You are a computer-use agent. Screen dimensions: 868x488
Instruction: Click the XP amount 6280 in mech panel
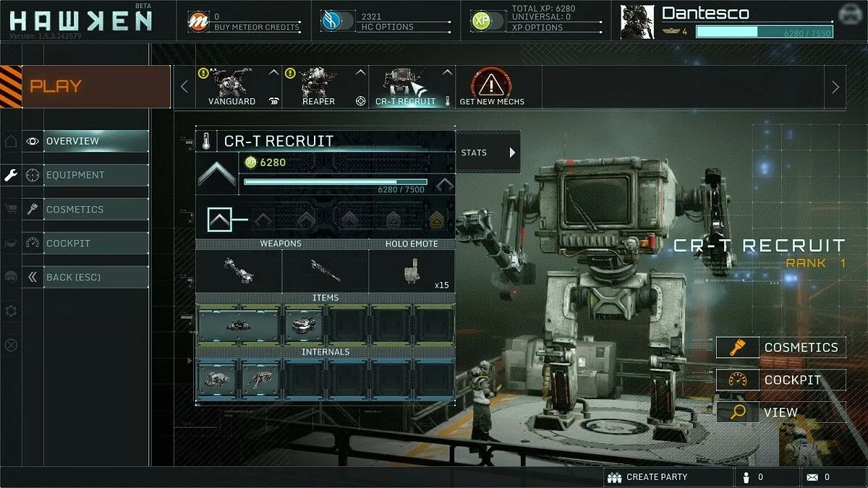pyautogui.click(x=273, y=162)
